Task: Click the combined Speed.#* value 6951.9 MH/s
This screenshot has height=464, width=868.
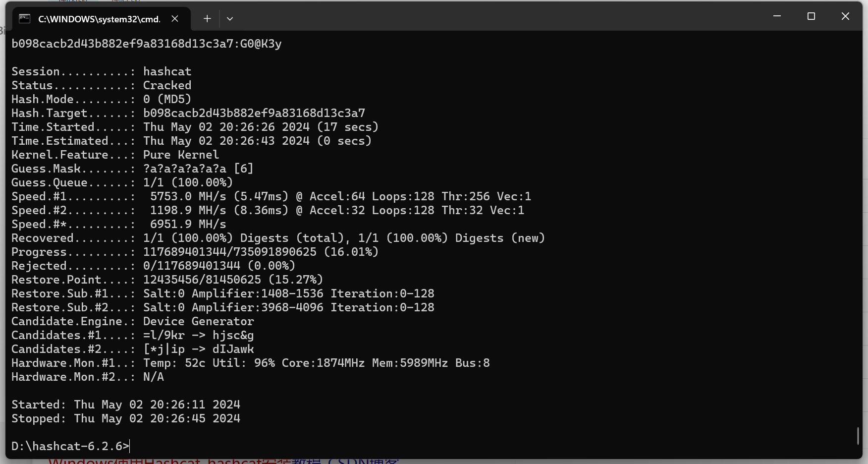Action: point(188,224)
